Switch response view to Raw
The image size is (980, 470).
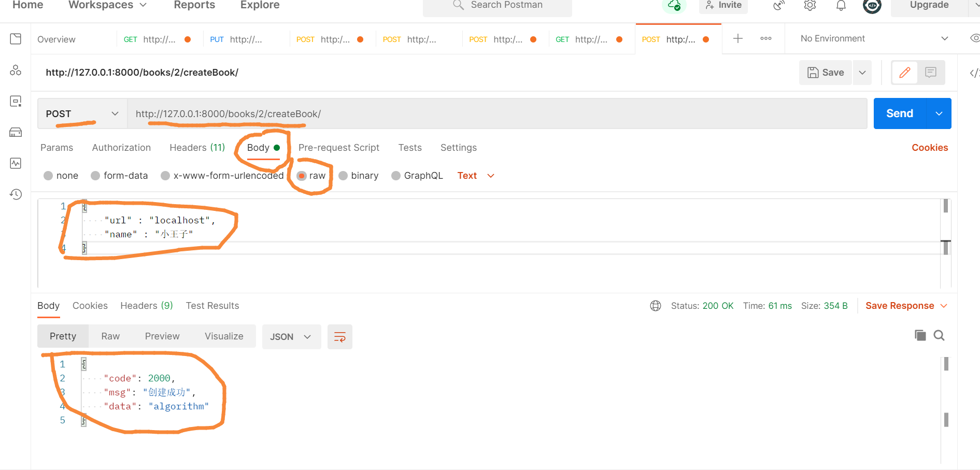[x=110, y=336]
